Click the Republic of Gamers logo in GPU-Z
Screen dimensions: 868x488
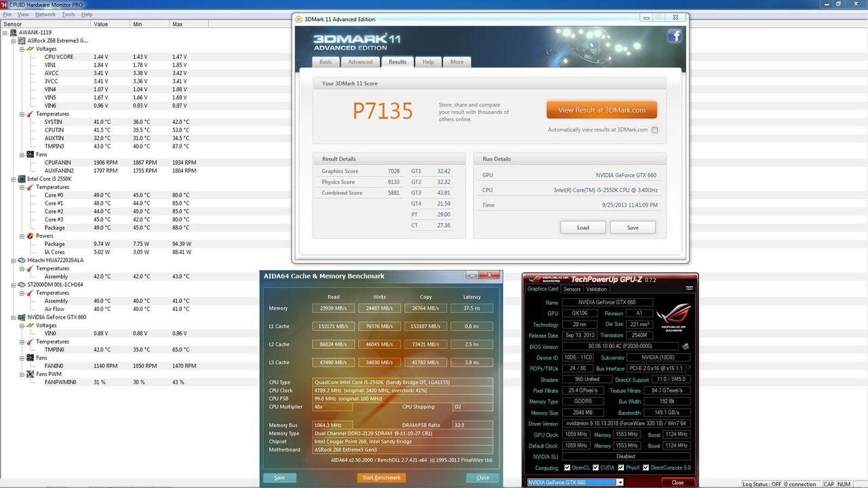click(x=674, y=319)
